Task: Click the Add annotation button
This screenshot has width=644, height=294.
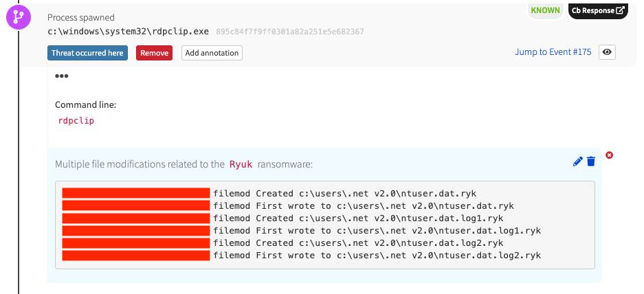Action: pos(212,53)
